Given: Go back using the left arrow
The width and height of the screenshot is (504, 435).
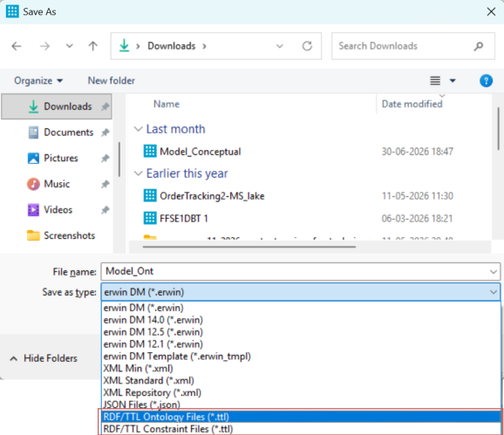Looking at the screenshot, I should [x=17, y=46].
